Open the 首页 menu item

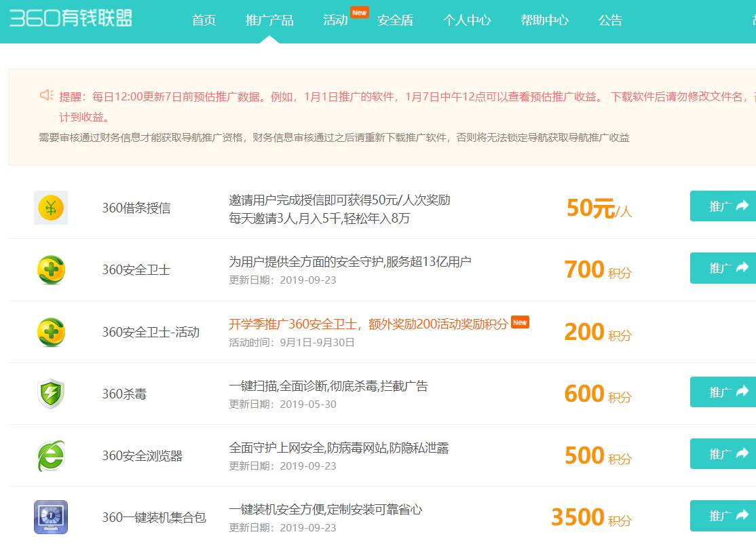(203, 20)
